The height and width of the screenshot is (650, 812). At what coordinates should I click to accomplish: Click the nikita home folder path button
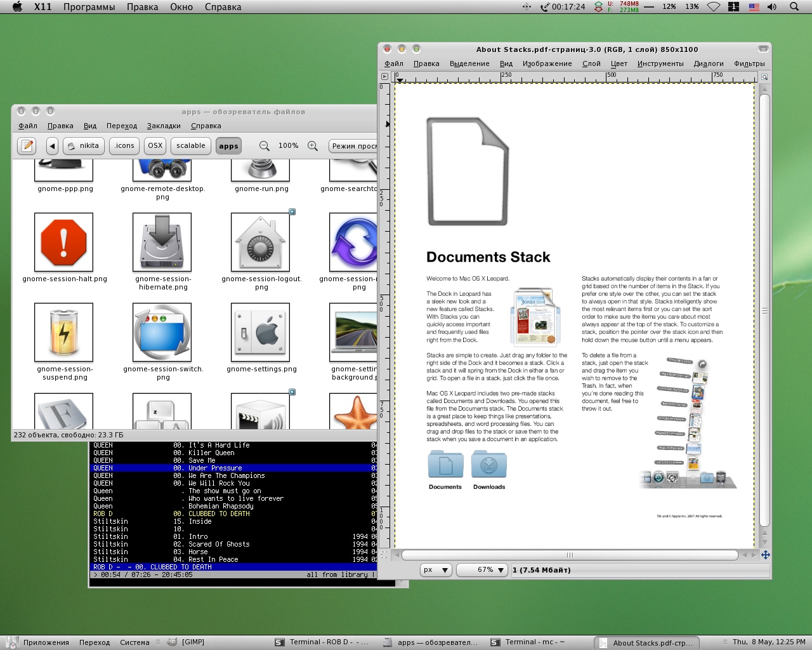coord(83,146)
